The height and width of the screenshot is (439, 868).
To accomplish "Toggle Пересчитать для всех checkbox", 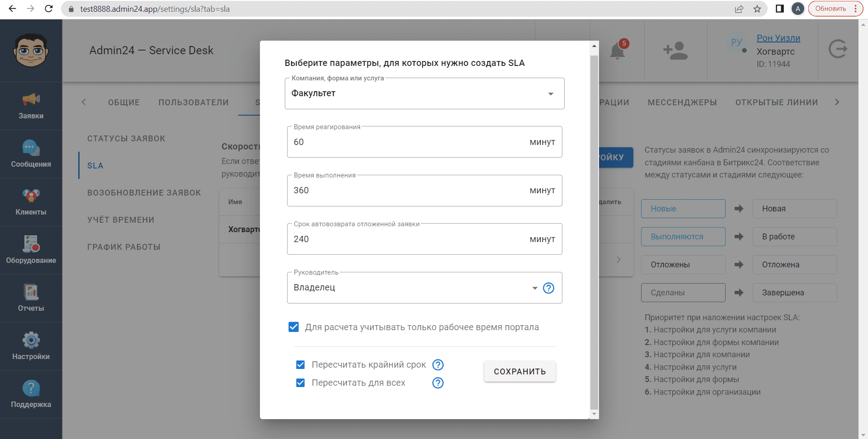I will (x=300, y=383).
